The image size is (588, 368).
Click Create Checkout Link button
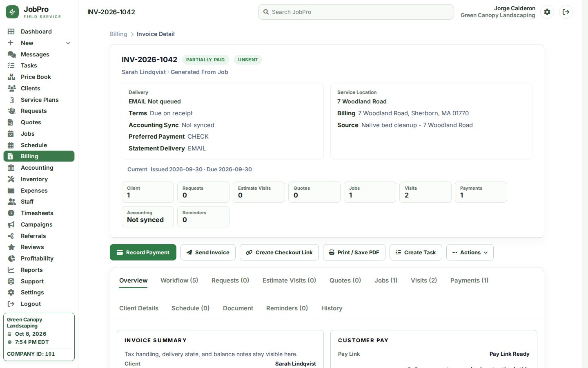pos(279,252)
